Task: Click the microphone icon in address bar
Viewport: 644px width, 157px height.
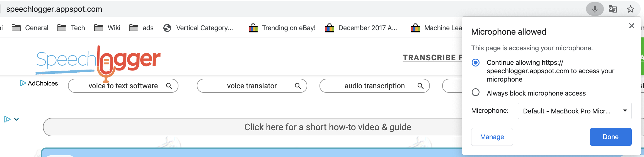Action: pyautogui.click(x=595, y=9)
